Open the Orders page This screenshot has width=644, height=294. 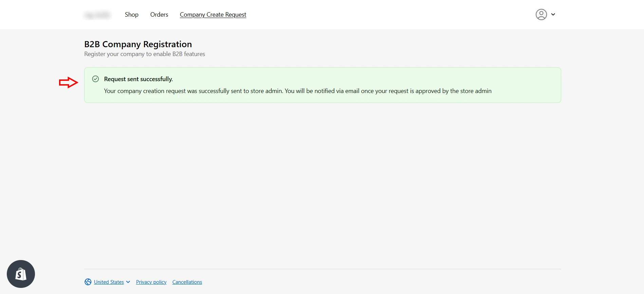click(159, 15)
